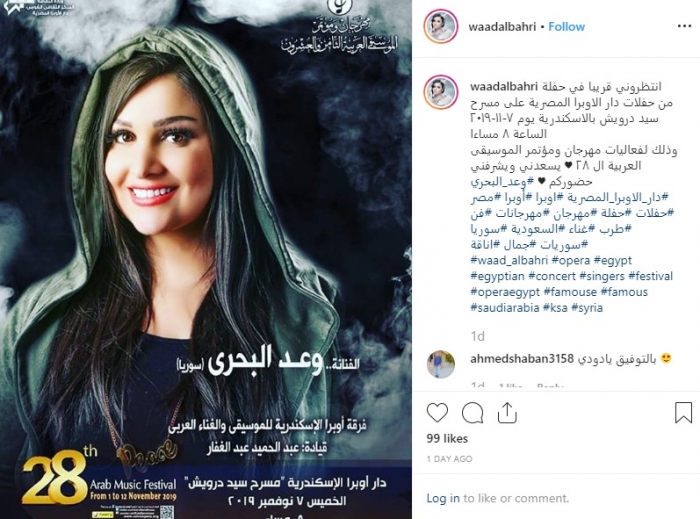Like the post with the heart icon
This screenshot has height=519, width=700.
[x=437, y=413]
